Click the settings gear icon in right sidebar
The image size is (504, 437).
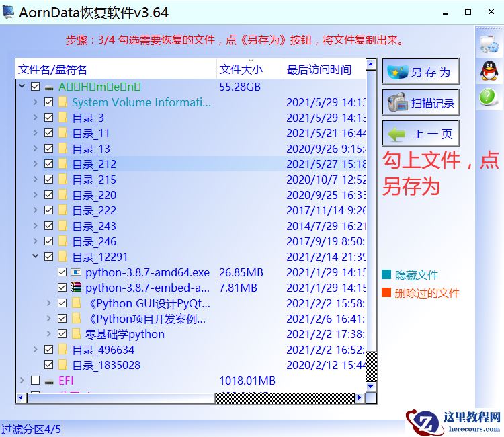(489, 44)
